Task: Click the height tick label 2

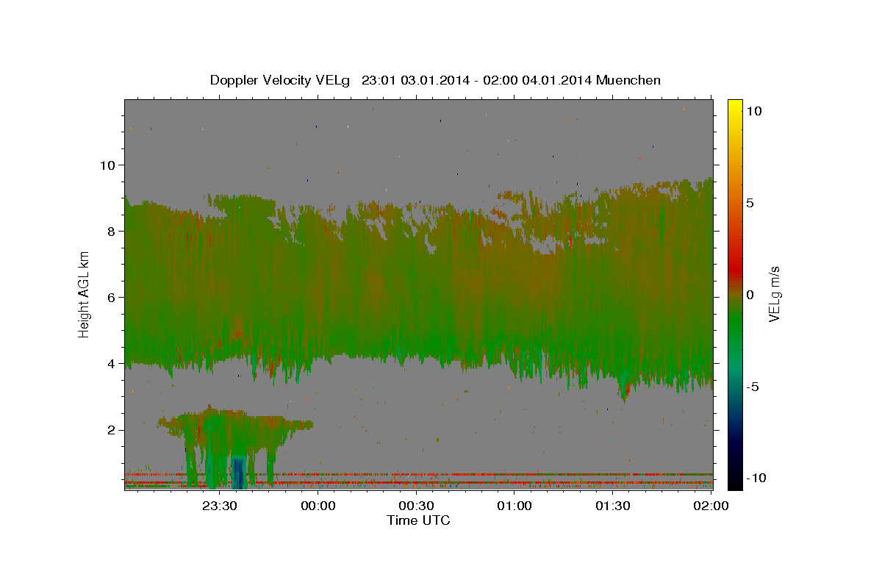Action: click(112, 429)
